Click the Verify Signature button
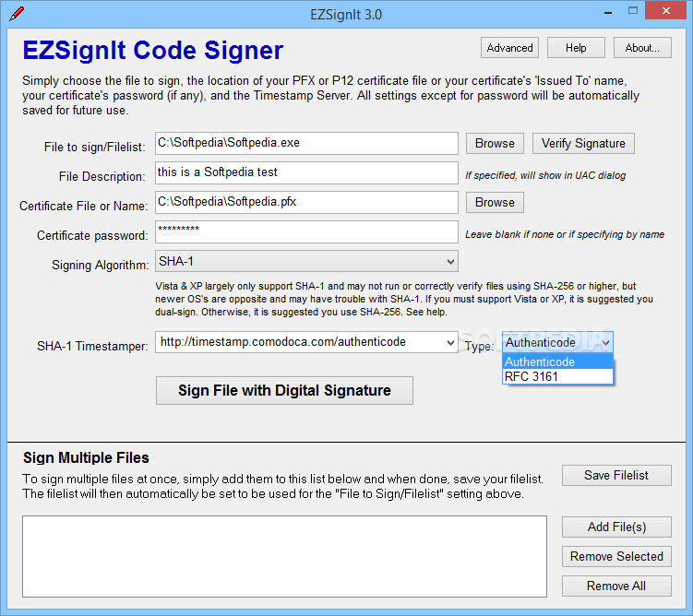Viewport: 693px width, 616px height. point(583,144)
